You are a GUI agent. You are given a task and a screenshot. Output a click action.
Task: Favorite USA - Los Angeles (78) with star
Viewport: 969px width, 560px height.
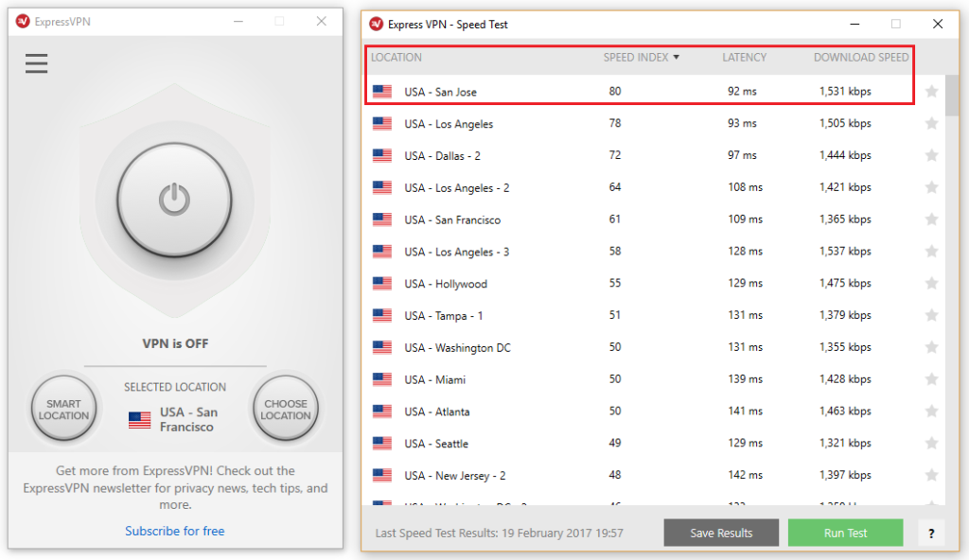tap(931, 124)
